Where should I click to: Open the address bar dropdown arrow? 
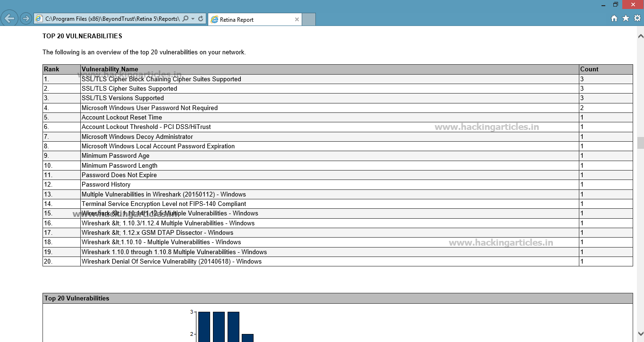[193, 19]
